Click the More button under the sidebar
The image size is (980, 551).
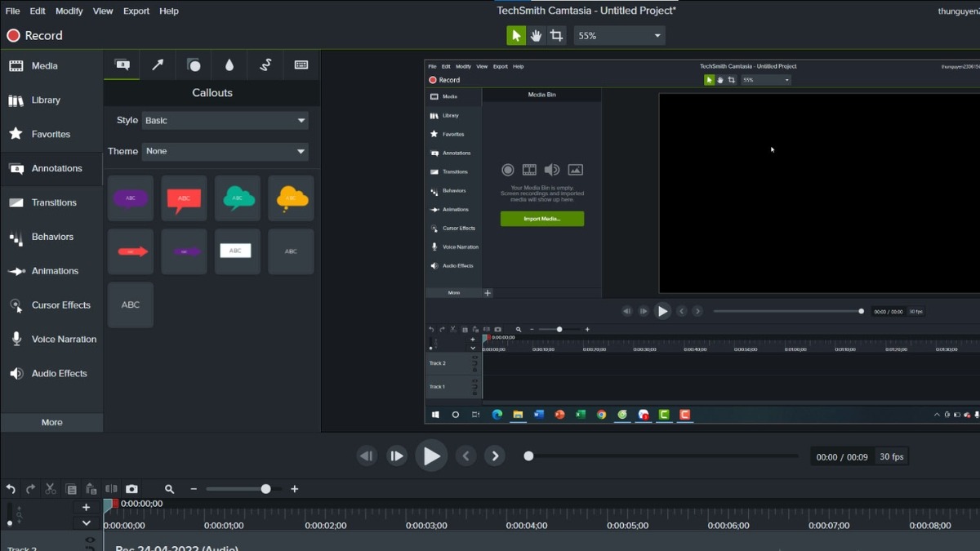click(x=51, y=422)
